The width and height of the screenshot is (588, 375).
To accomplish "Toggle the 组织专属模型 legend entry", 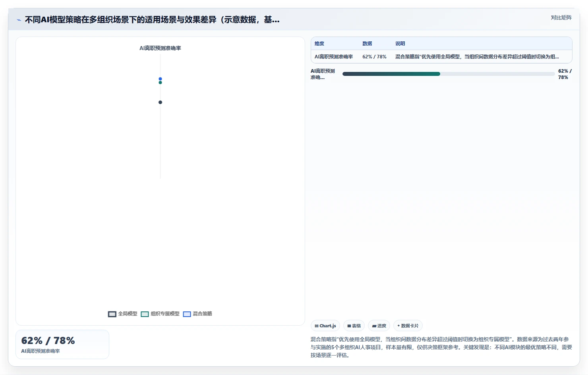I will 160,314.
